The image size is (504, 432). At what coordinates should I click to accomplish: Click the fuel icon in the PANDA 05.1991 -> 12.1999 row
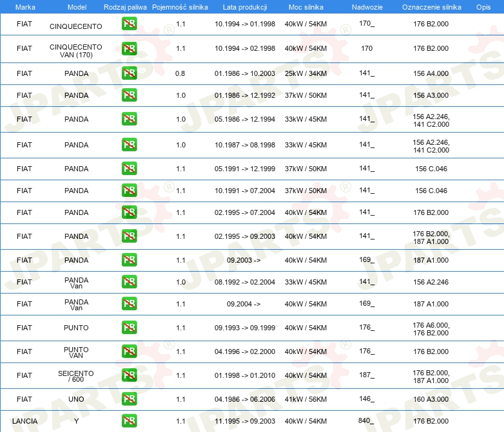tap(129, 168)
